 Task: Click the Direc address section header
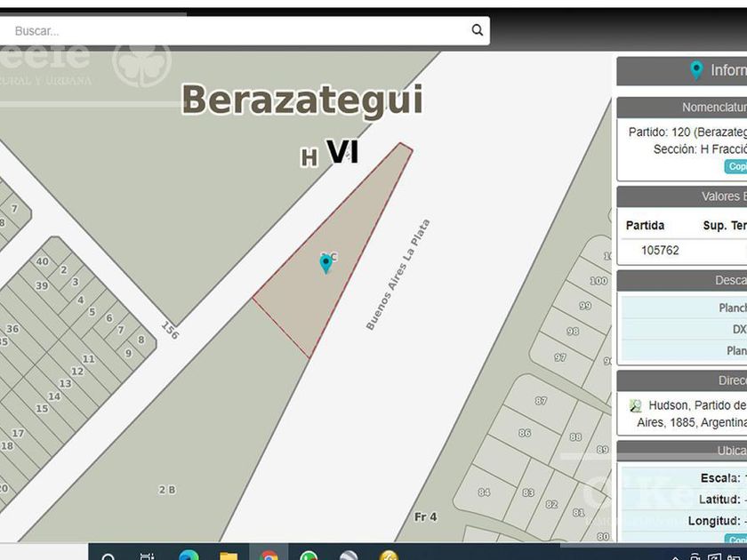682,380
